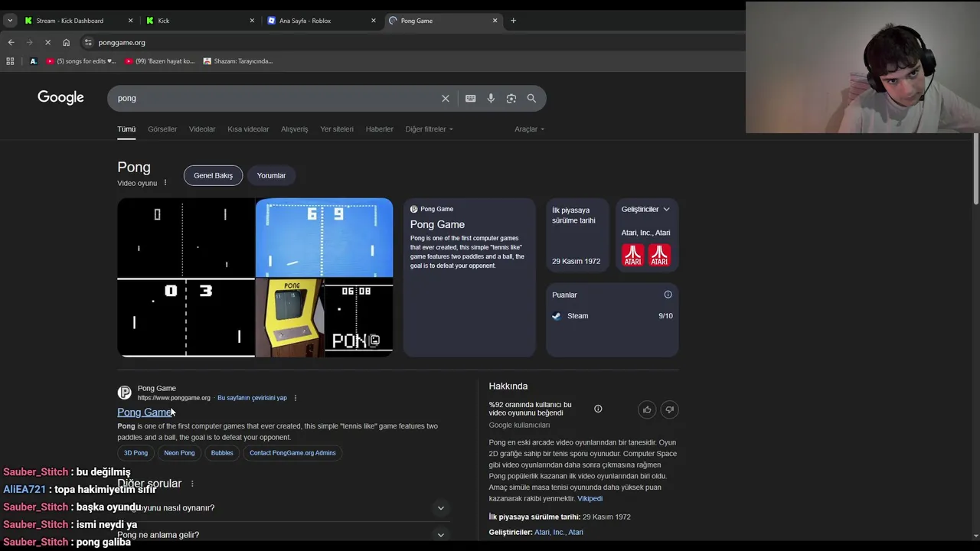
Task: Select the Yer siteleri search filter
Action: [337, 129]
